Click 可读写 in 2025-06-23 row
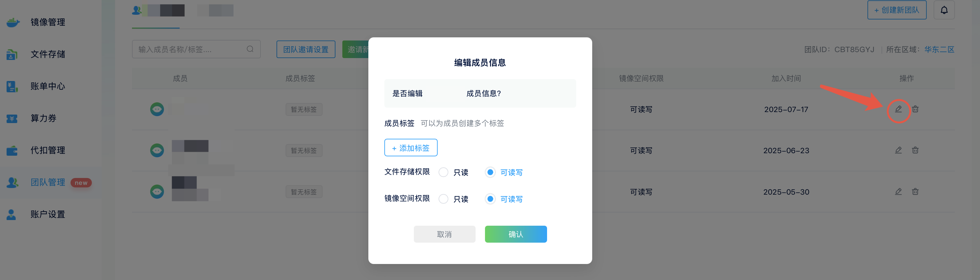 point(641,150)
